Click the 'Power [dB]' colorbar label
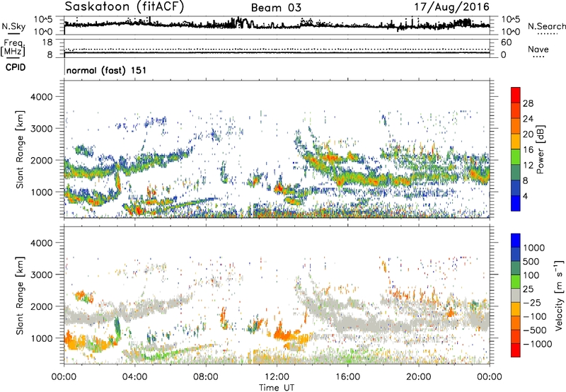 point(540,149)
